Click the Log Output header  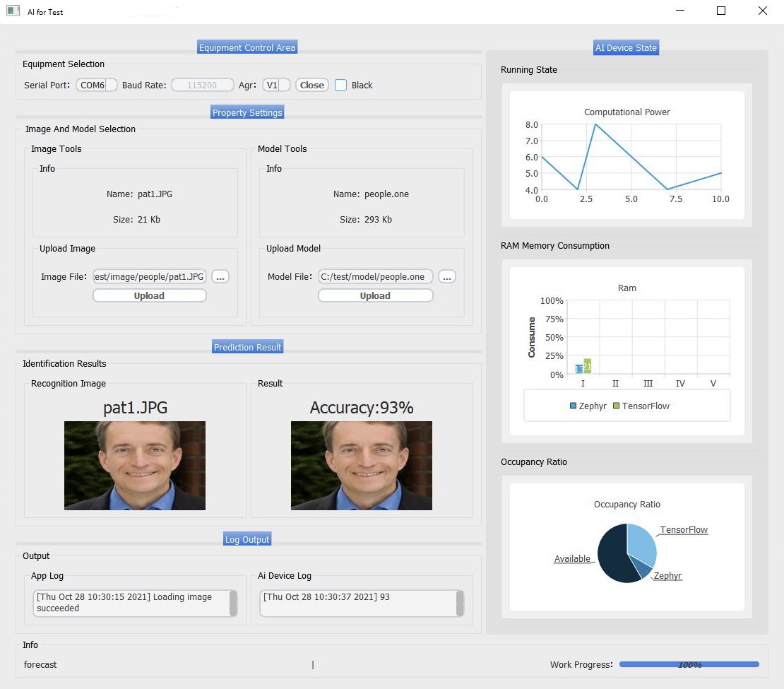(247, 539)
